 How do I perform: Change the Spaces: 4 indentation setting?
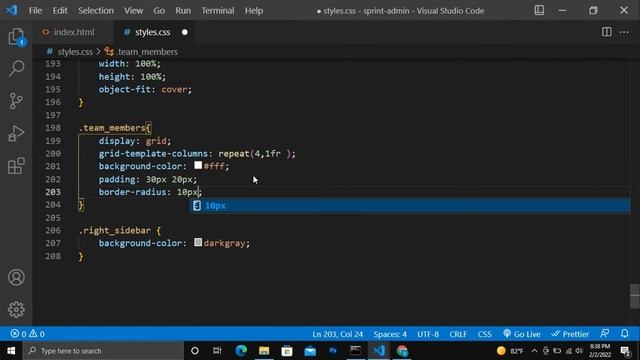[x=390, y=334]
